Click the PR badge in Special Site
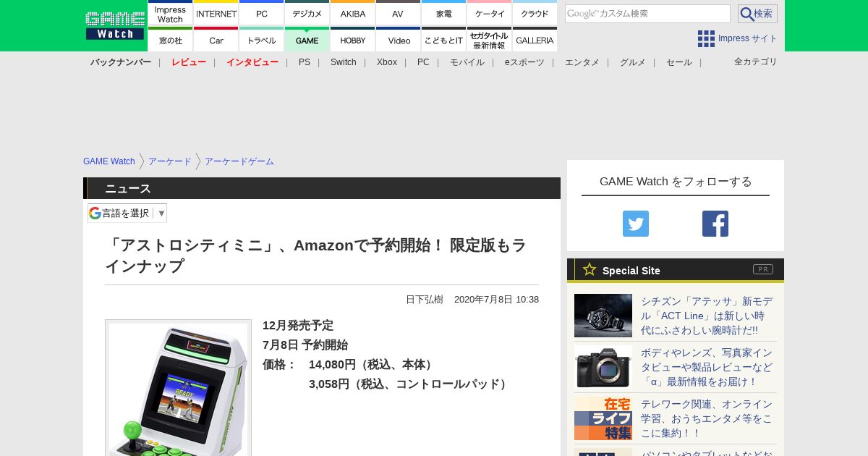 [763, 269]
